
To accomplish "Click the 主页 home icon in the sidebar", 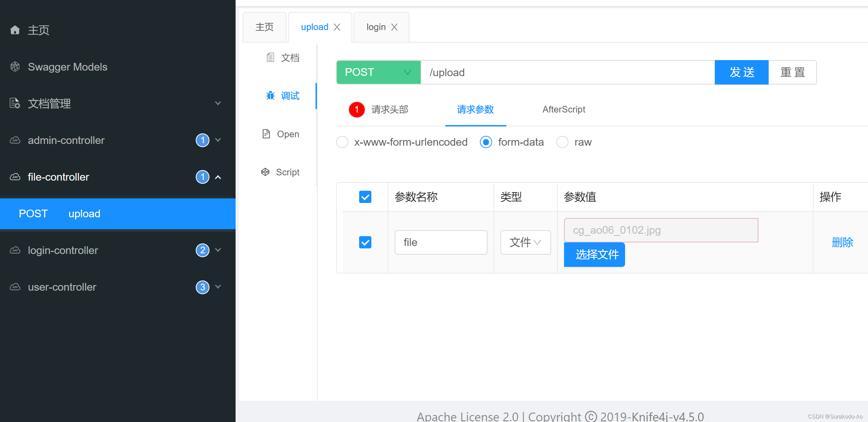I will tap(15, 30).
